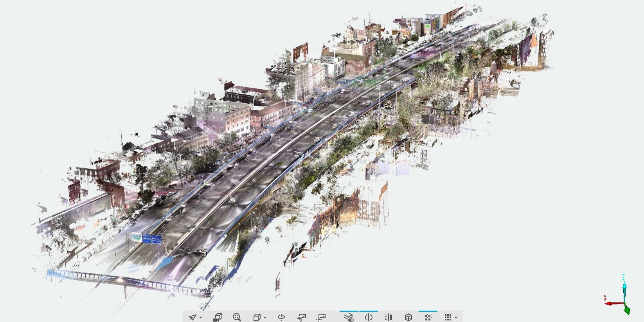The image size is (644, 322).
Task: Click the zoom extents magnifier icon
Action: pyautogui.click(x=237, y=317)
